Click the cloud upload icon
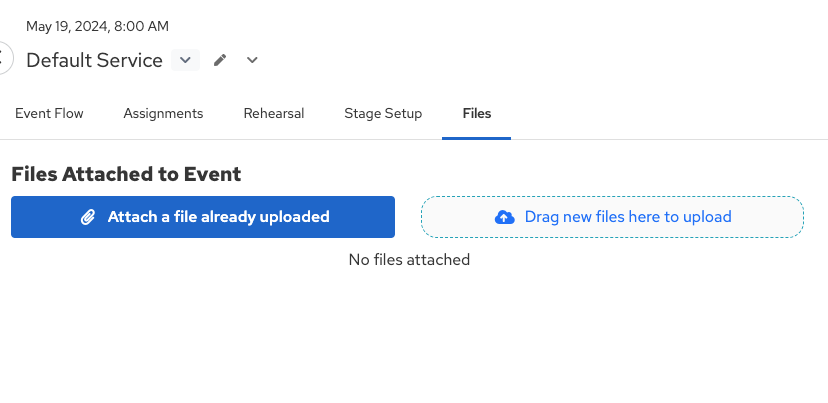Viewport: 828px width, 403px height. [x=505, y=217]
